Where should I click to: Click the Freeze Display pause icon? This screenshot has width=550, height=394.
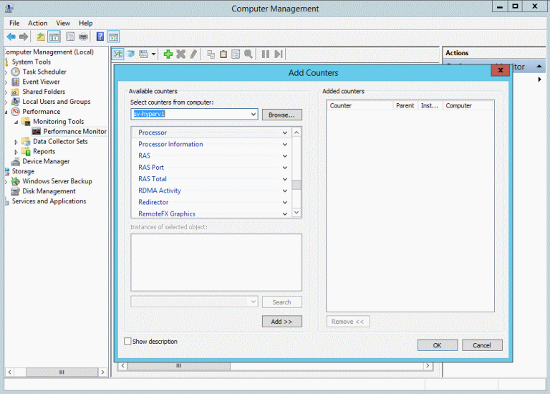[x=266, y=54]
